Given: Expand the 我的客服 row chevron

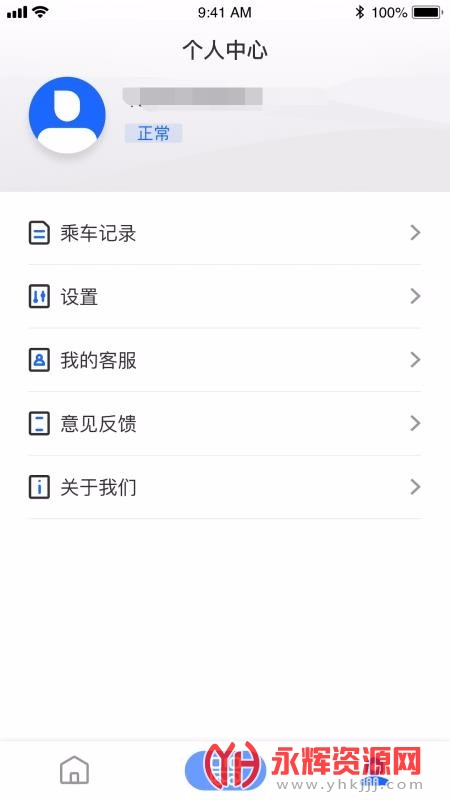Looking at the screenshot, I should 415,360.
